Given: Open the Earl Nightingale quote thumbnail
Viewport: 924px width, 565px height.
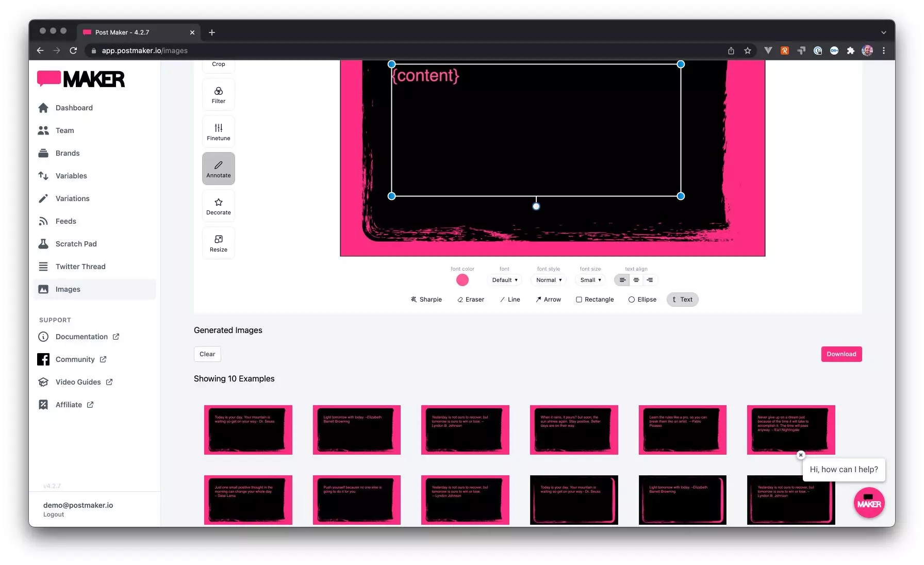Looking at the screenshot, I should (x=791, y=430).
